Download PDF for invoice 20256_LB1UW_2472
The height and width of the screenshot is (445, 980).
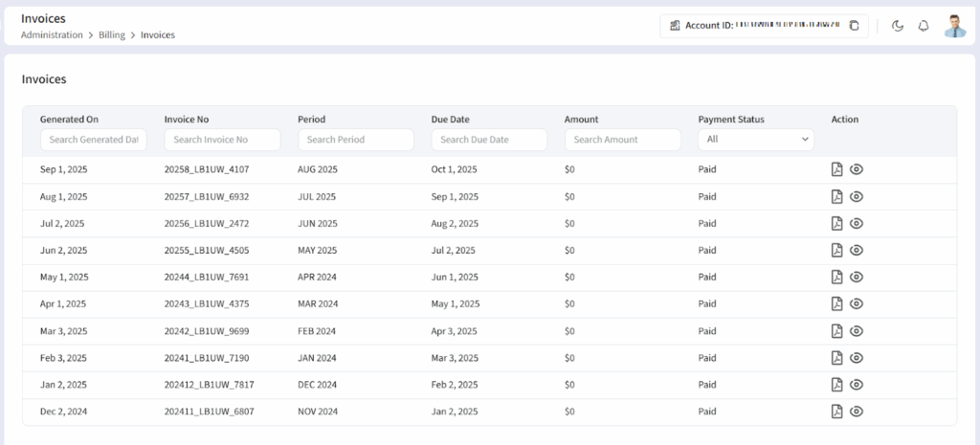(x=836, y=223)
